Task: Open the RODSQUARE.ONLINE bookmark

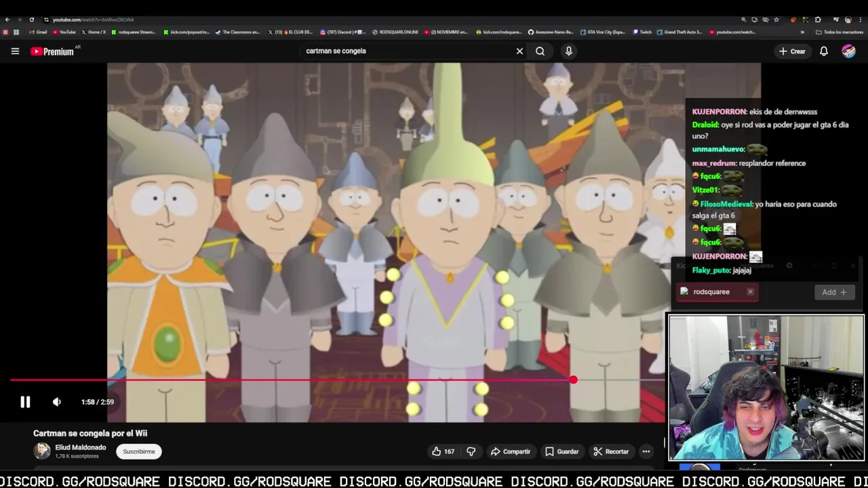Action: tap(395, 32)
